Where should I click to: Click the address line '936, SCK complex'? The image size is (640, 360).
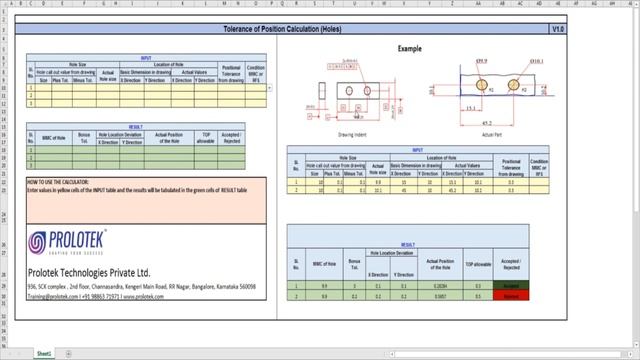(x=142, y=287)
